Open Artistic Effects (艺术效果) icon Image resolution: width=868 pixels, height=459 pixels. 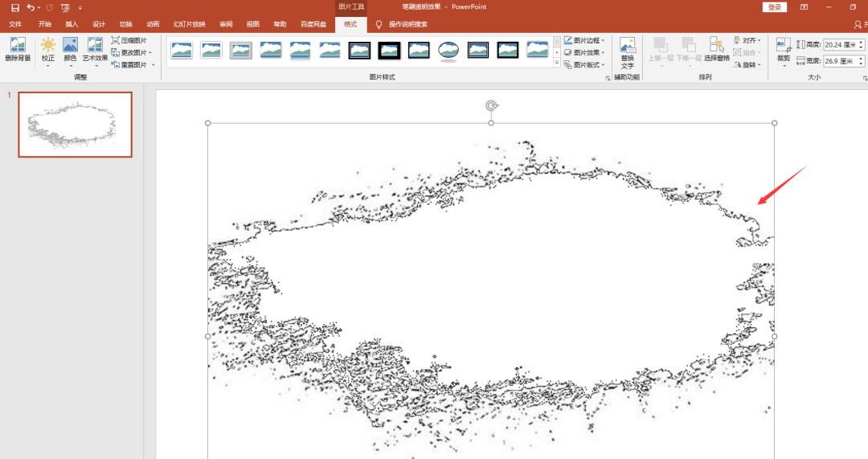95,51
